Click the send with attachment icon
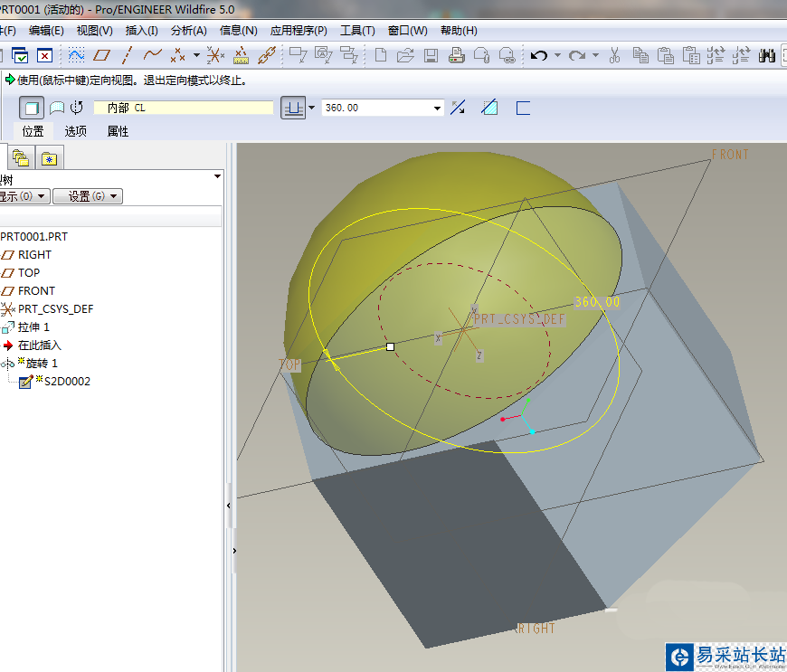 coord(482,54)
